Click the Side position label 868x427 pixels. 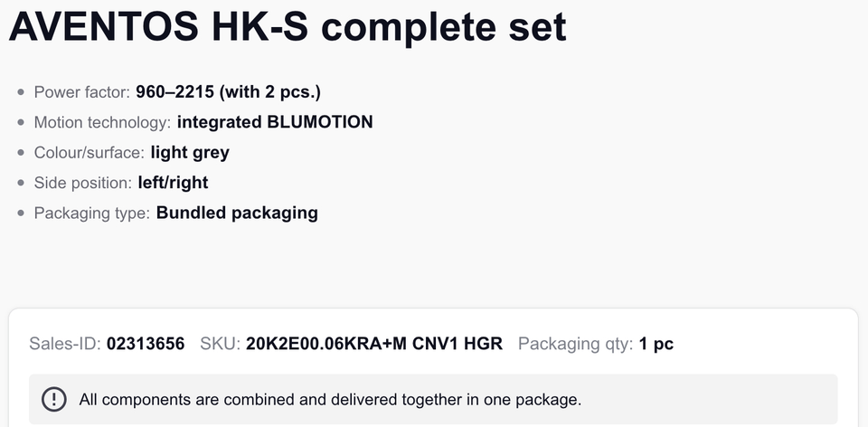point(83,183)
